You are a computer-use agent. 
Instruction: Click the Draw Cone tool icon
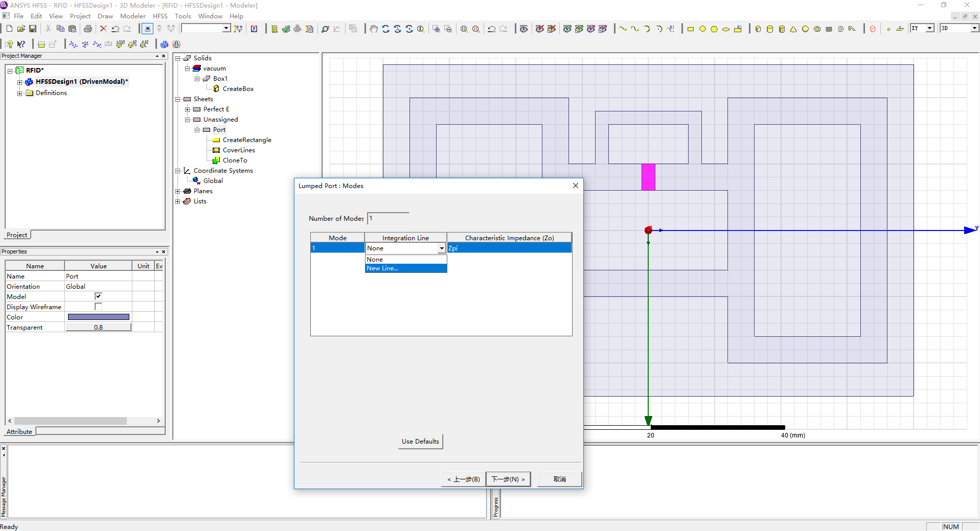[793, 29]
